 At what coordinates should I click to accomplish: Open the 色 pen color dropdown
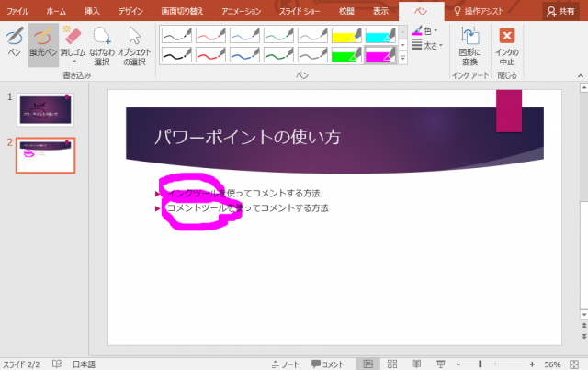429,30
